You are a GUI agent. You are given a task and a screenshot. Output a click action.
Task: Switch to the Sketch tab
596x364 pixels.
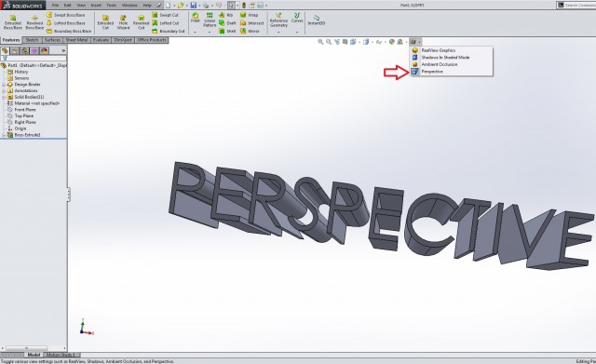click(x=32, y=40)
